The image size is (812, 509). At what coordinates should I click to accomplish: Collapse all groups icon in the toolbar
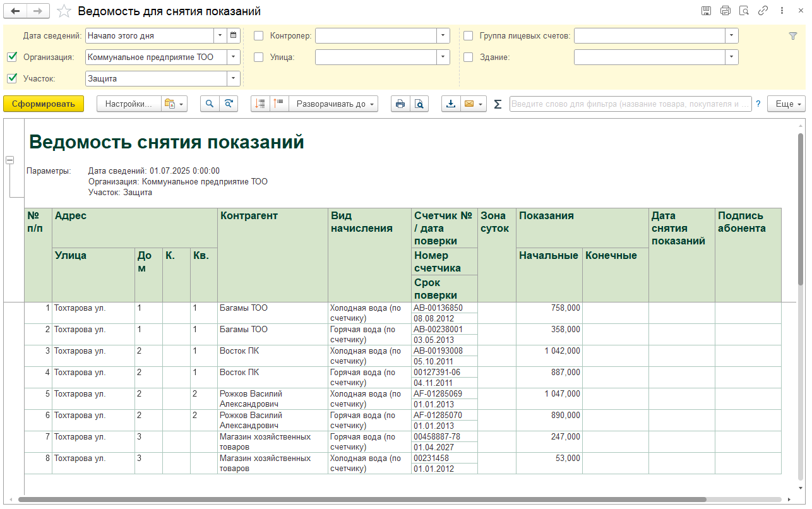260,104
